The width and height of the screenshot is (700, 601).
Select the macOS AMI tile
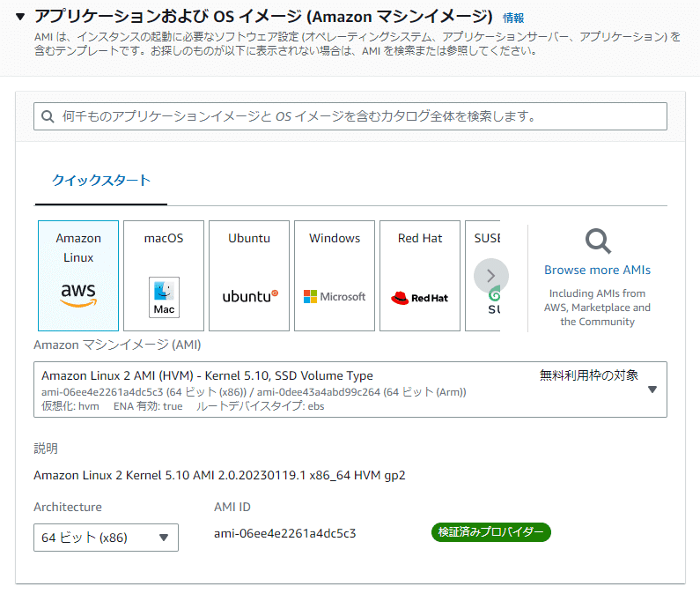coord(164,276)
